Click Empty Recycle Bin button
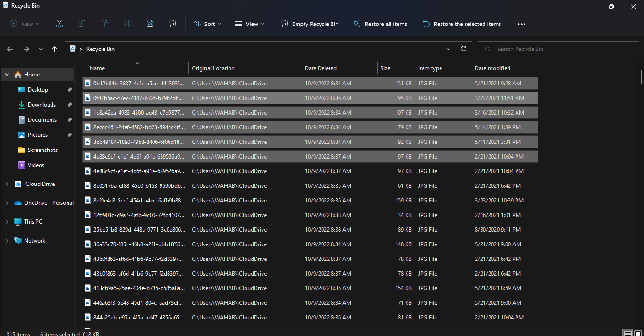The height and width of the screenshot is (336, 644). click(x=310, y=24)
